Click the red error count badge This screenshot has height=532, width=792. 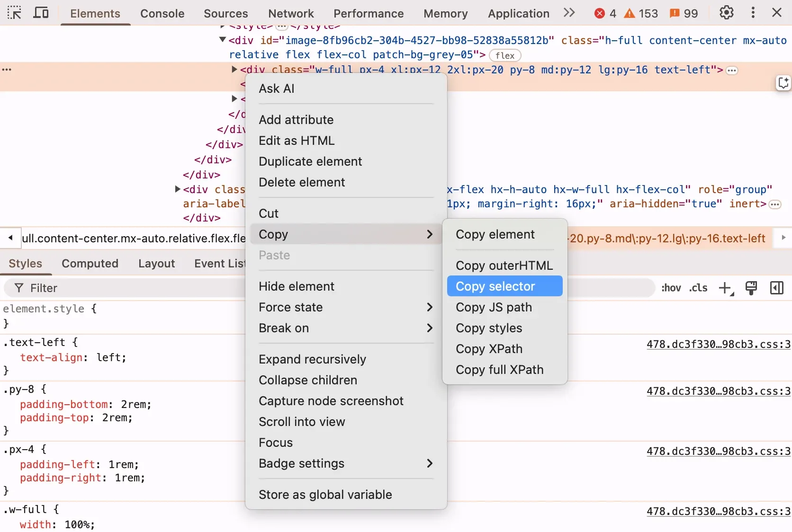click(x=605, y=13)
